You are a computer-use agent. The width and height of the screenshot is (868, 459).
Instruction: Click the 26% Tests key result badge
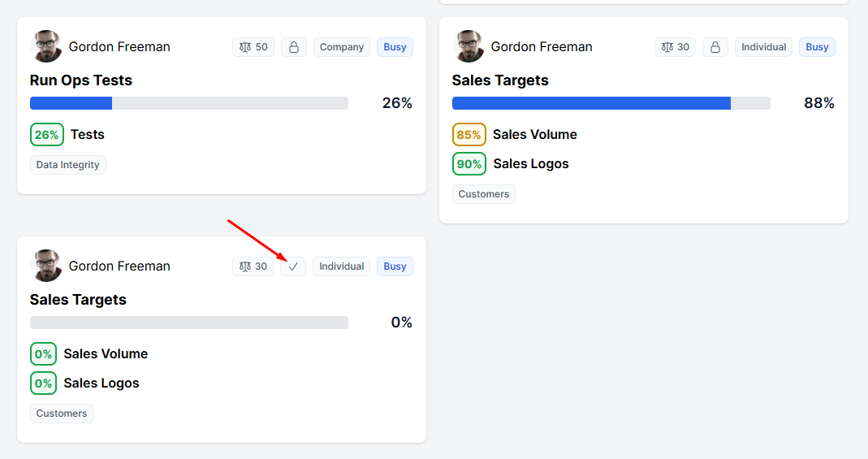pyautogui.click(x=47, y=135)
